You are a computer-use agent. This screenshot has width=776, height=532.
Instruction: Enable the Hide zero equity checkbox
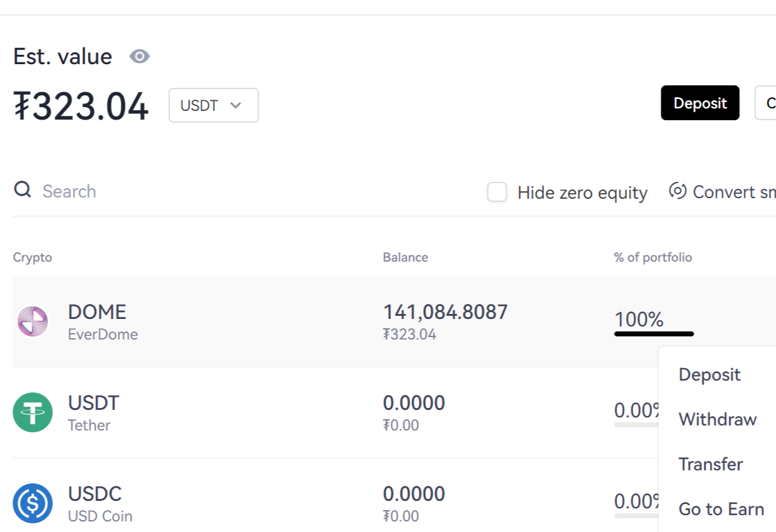click(x=497, y=192)
